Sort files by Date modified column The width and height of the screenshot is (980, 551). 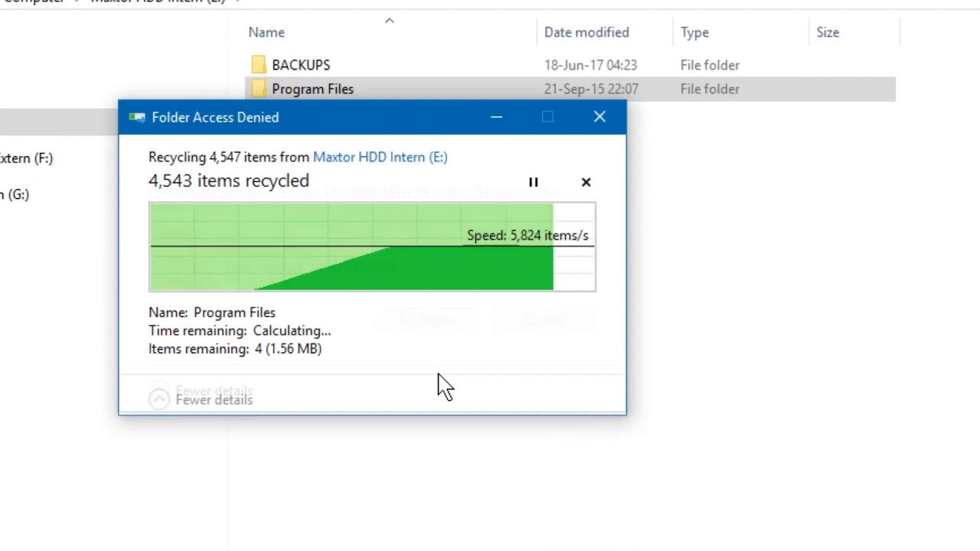[x=586, y=32]
